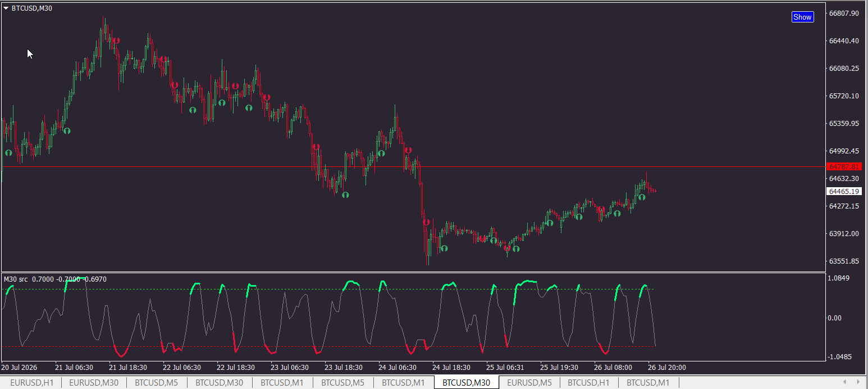Select the red horizontal line at 64787.81
Image resolution: width=868 pixels, height=389 pixels.
[414, 167]
